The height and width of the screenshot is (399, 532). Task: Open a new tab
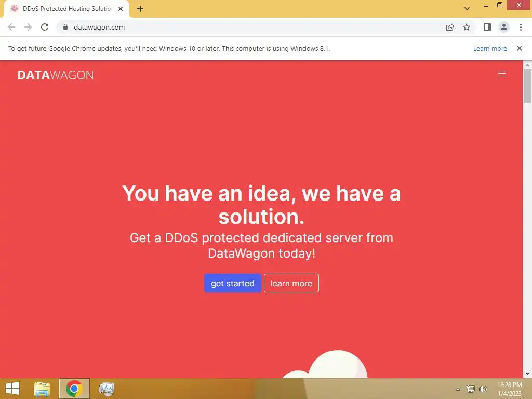coord(140,9)
